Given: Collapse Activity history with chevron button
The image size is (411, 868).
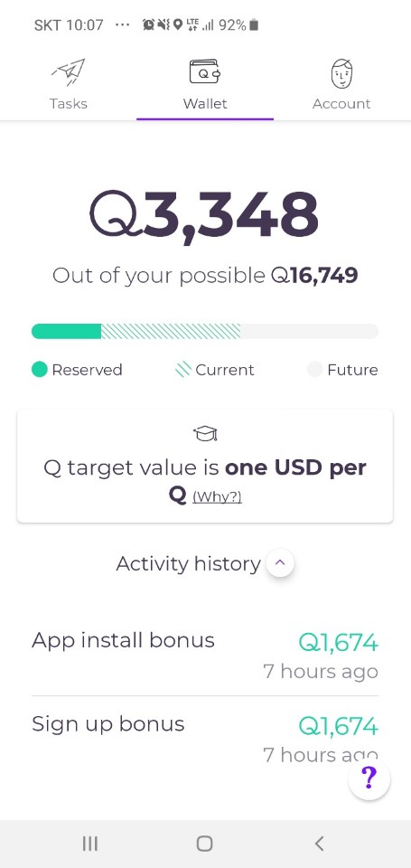Looking at the screenshot, I should click(x=280, y=563).
